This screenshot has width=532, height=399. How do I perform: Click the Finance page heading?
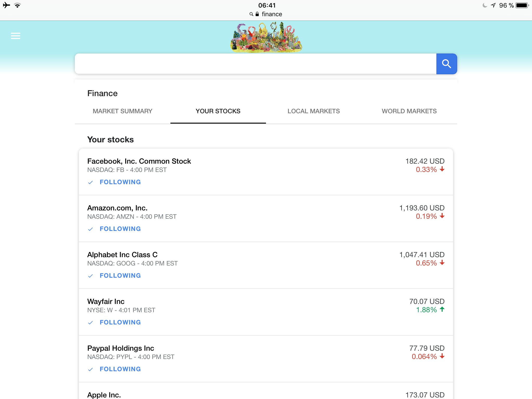coord(102,94)
